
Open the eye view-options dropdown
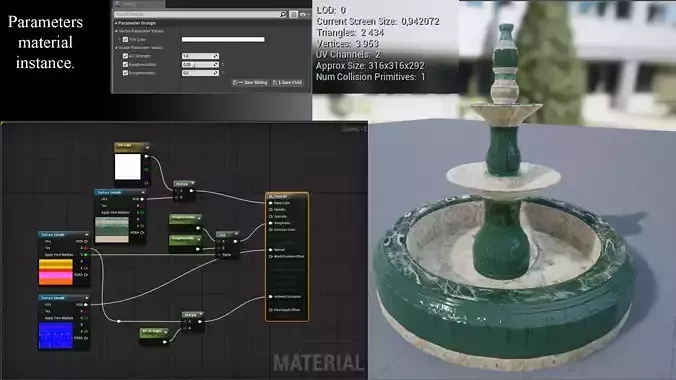[x=304, y=14]
